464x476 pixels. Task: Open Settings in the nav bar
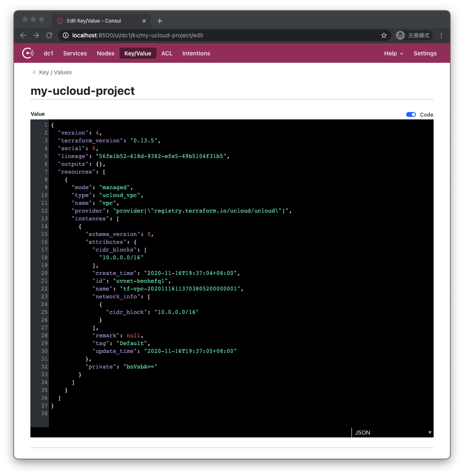tap(425, 53)
